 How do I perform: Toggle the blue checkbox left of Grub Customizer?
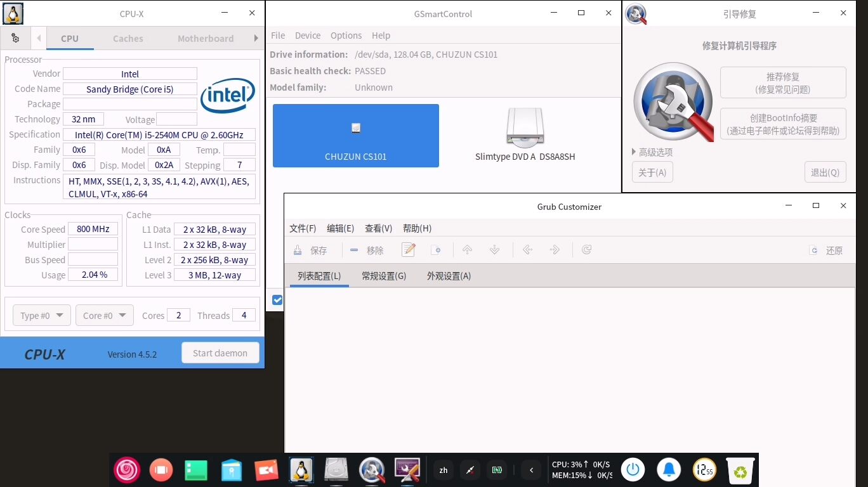[277, 300]
